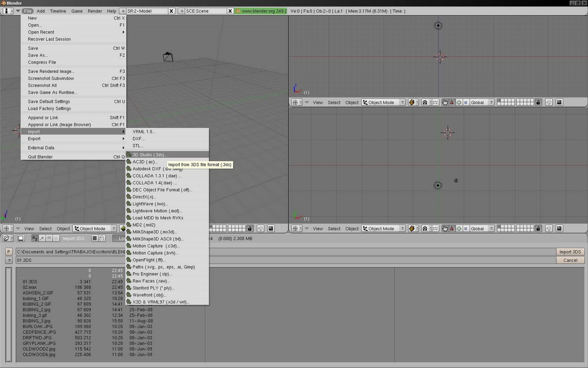Toggle the layer lock in the top-right viewport

(538, 103)
